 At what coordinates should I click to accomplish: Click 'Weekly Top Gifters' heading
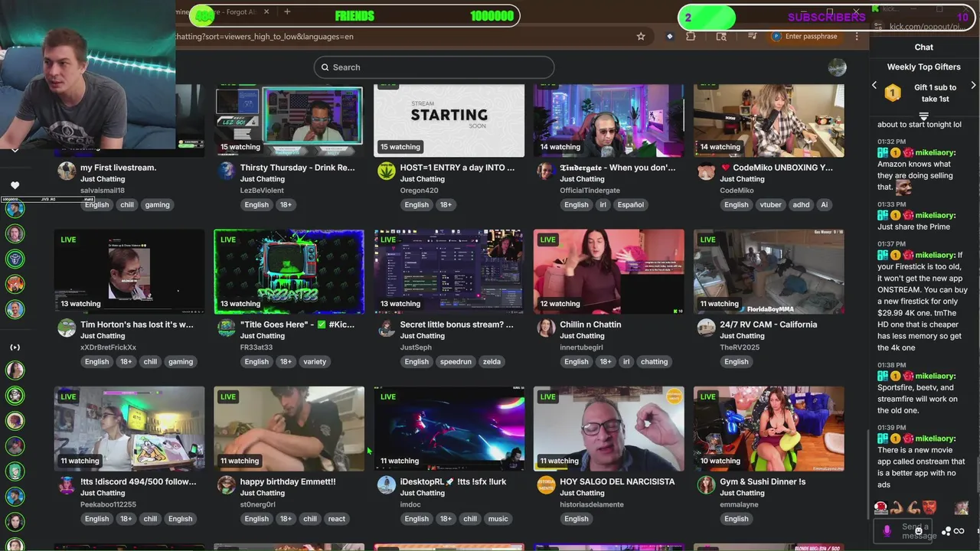(924, 67)
